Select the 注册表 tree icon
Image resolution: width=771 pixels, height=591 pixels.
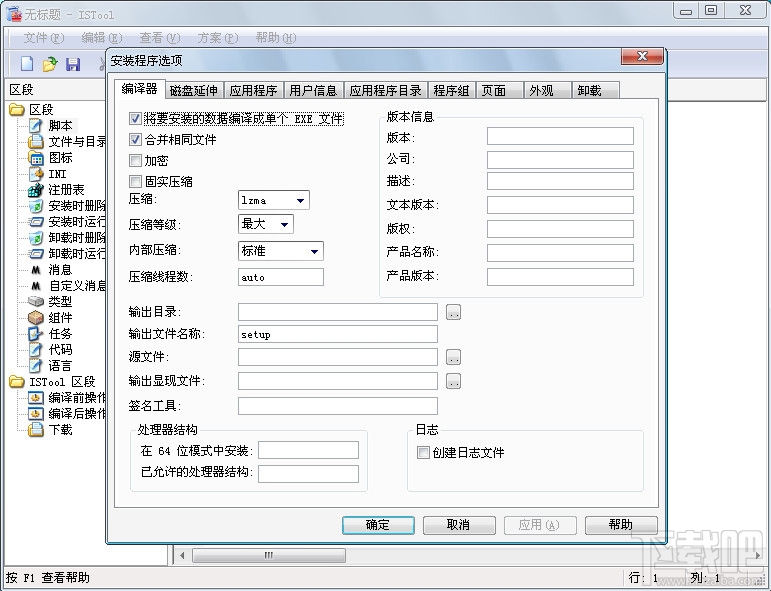click(36, 190)
